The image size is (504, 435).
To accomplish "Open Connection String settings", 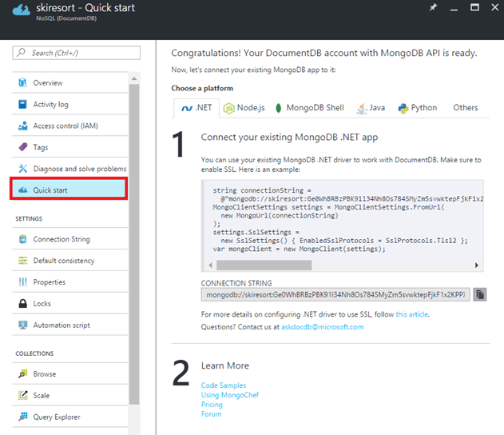I will pyautogui.click(x=70, y=239).
